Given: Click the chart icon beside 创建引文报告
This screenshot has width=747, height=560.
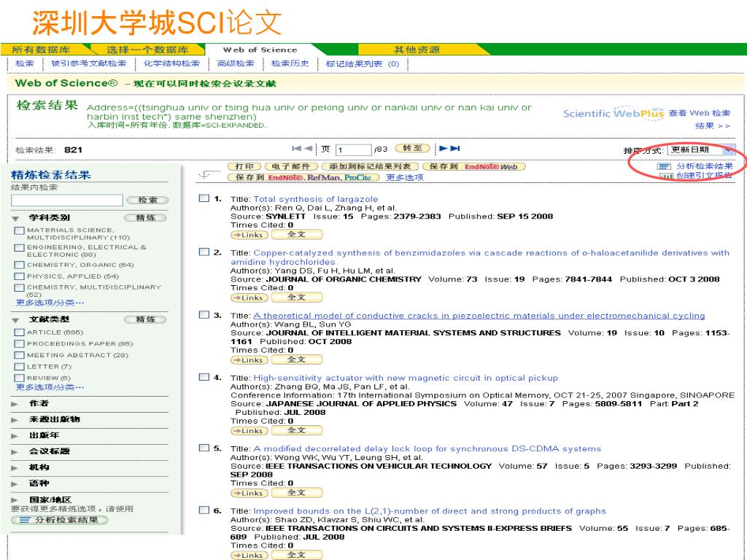Looking at the screenshot, I should [x=666, y=176].
